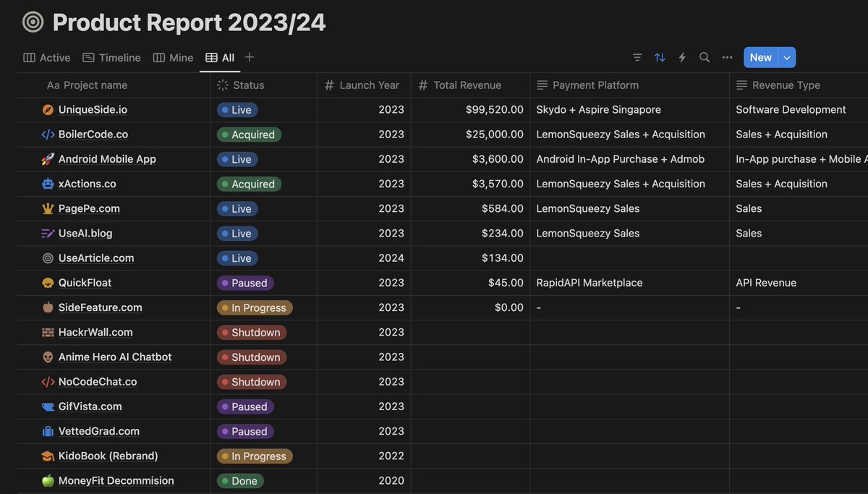Add a new view with plus icon
Image resolution: width=868 pixels, height=494 pixels.
(x=250, y=57)
